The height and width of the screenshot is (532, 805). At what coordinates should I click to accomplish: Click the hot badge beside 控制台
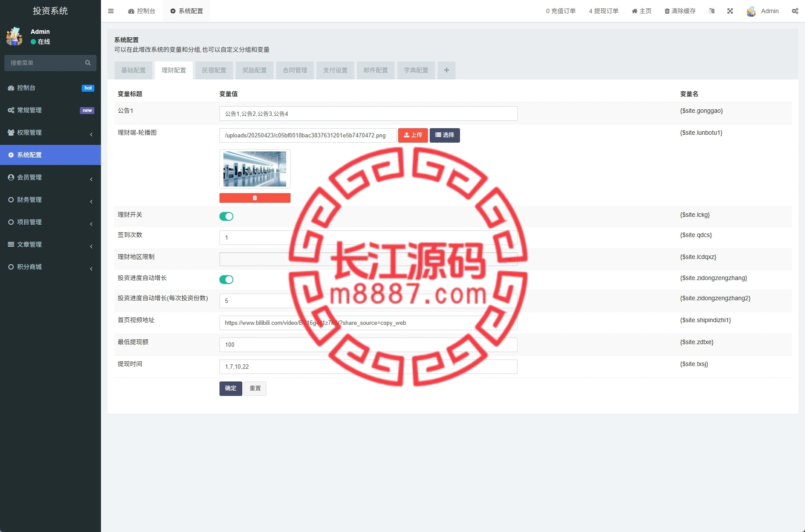pos(88,88)
